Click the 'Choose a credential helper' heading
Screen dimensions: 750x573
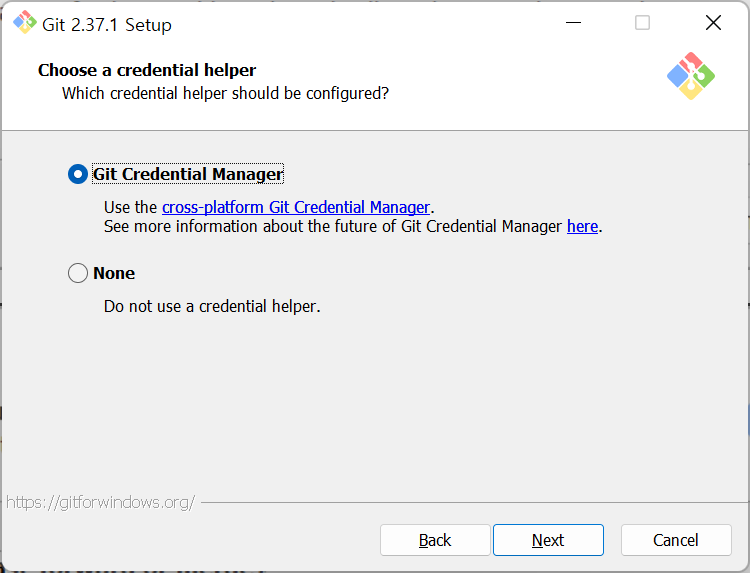tap(147, 70)
